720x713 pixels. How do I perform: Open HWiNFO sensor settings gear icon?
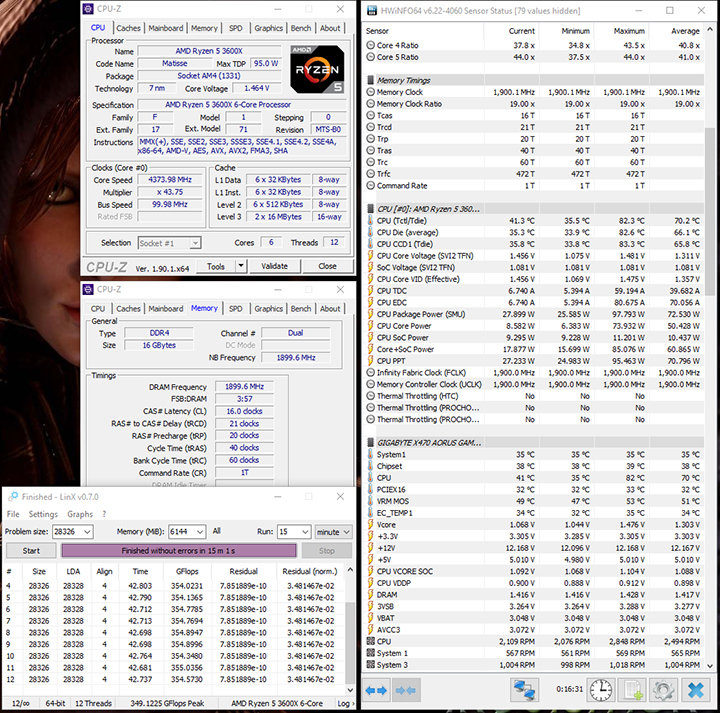point(662,691)
